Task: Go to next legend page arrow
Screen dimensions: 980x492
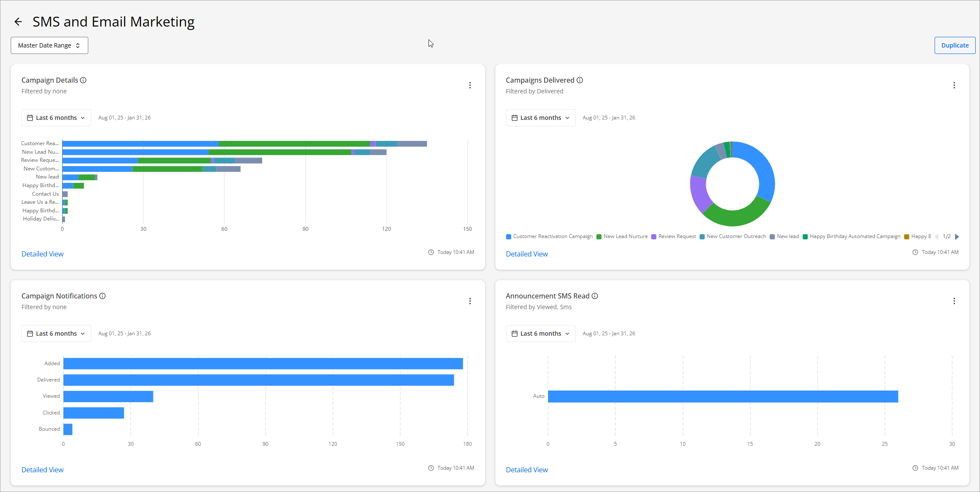Action: 957,237
